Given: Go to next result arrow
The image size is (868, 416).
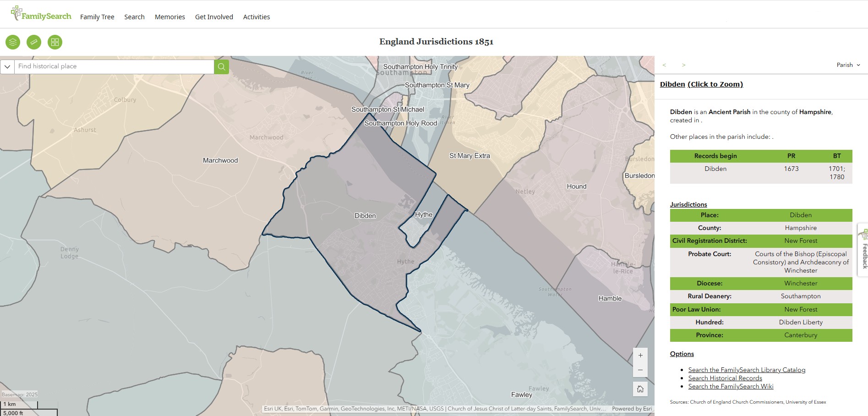Looking at the screenshot, I should (683, 65).
